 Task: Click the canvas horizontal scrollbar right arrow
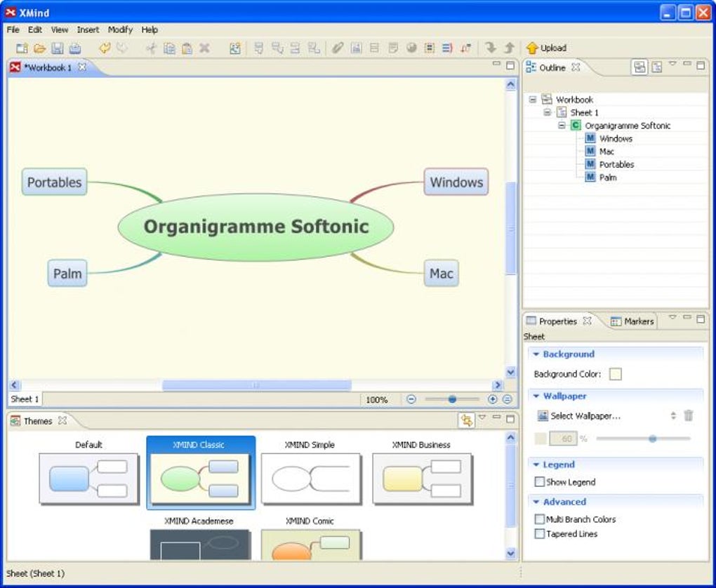click(497, 385)
